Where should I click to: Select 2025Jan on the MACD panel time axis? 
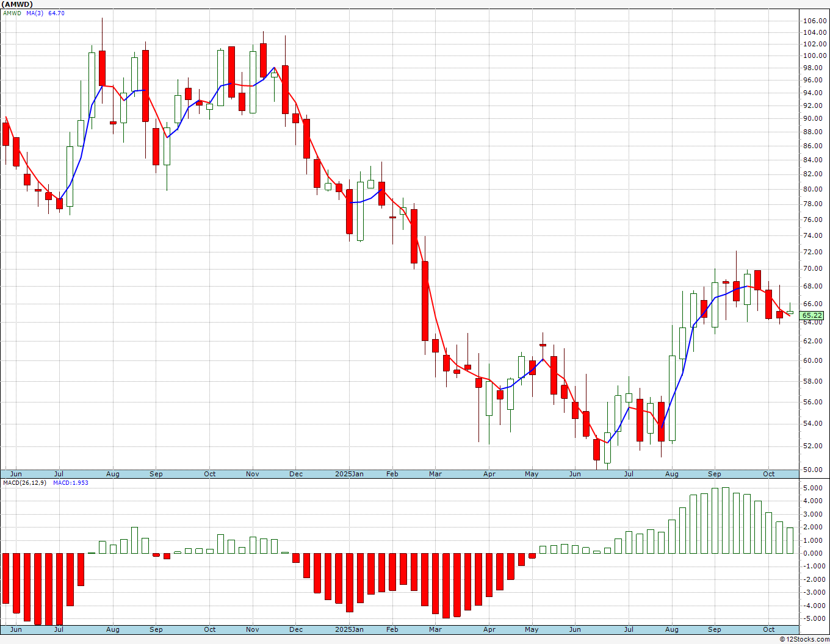[350, 629]
